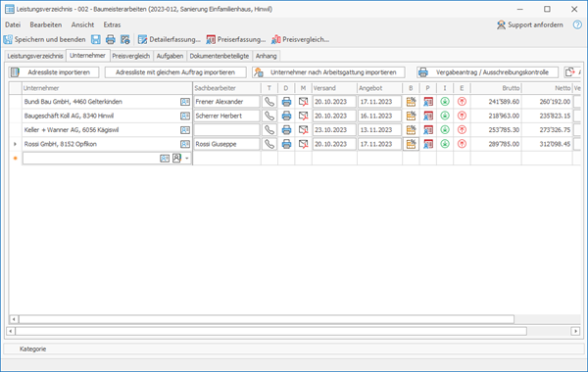
Task: Open the Bearbeiten menu
Action: pos(46,24)
